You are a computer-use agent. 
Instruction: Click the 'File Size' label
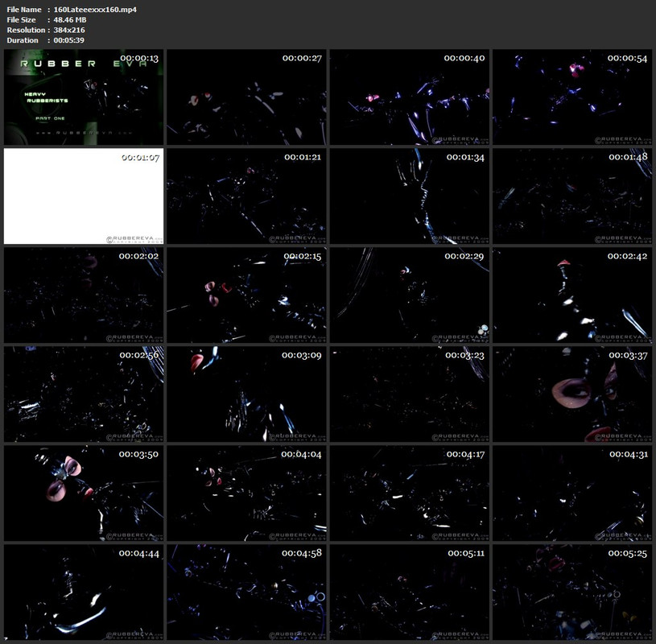pos(21,19)
